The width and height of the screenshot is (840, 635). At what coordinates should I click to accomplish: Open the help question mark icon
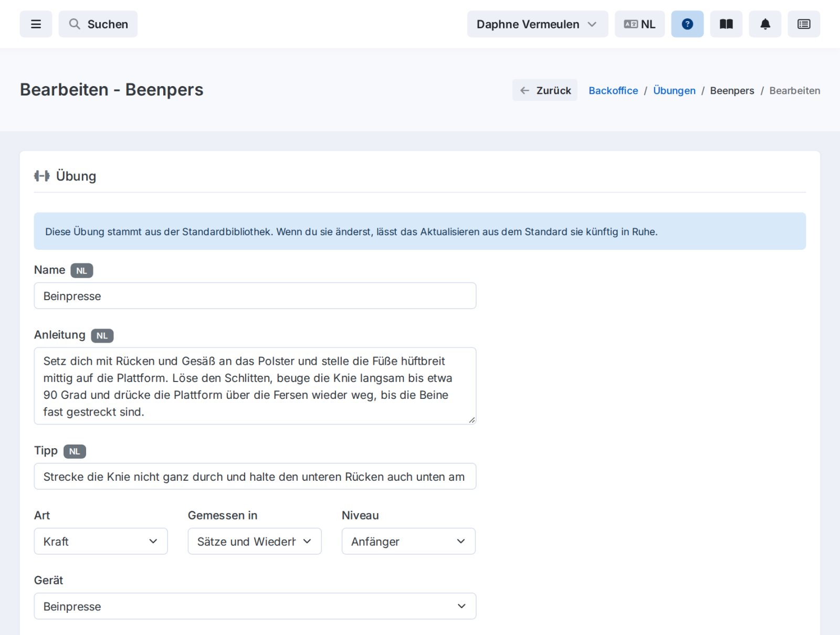[x=687, y=24]
